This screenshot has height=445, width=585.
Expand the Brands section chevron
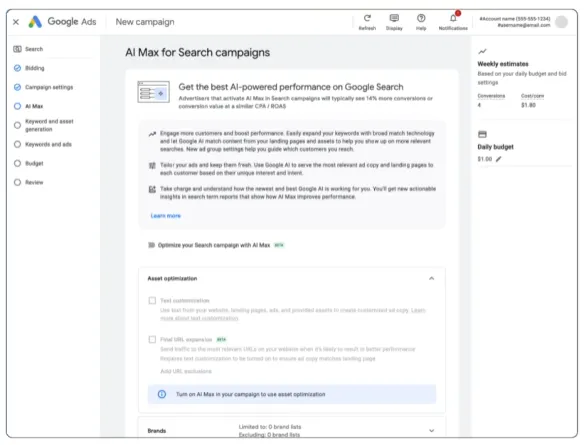click(x=432, y=430)
